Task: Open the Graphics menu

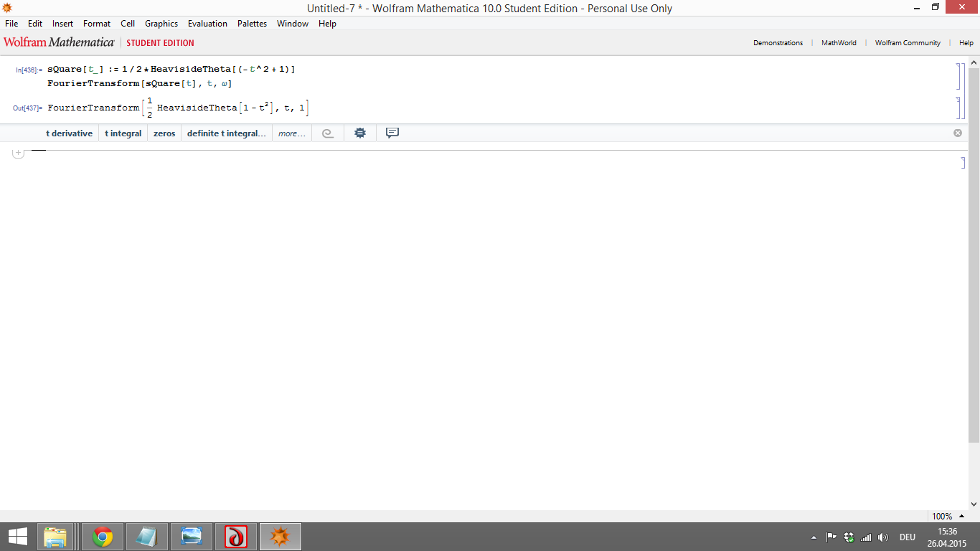Action: 161,24
